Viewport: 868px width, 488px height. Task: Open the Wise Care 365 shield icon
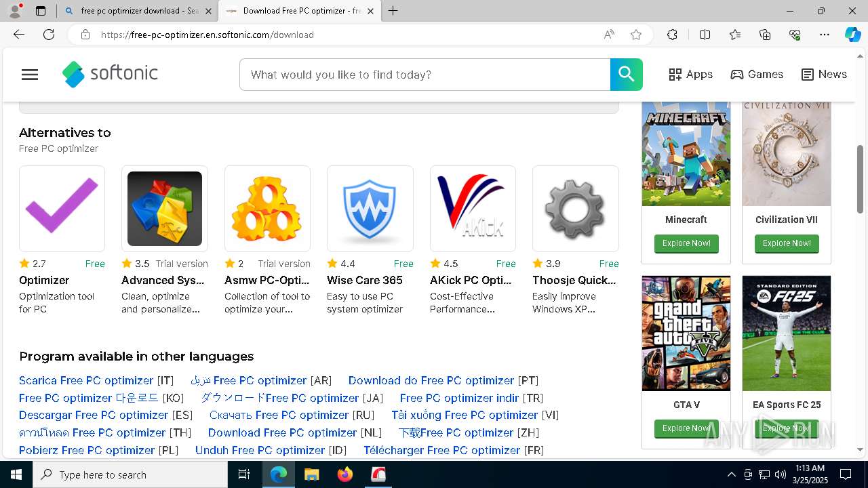pyautogui.click(x=370, y=209)
